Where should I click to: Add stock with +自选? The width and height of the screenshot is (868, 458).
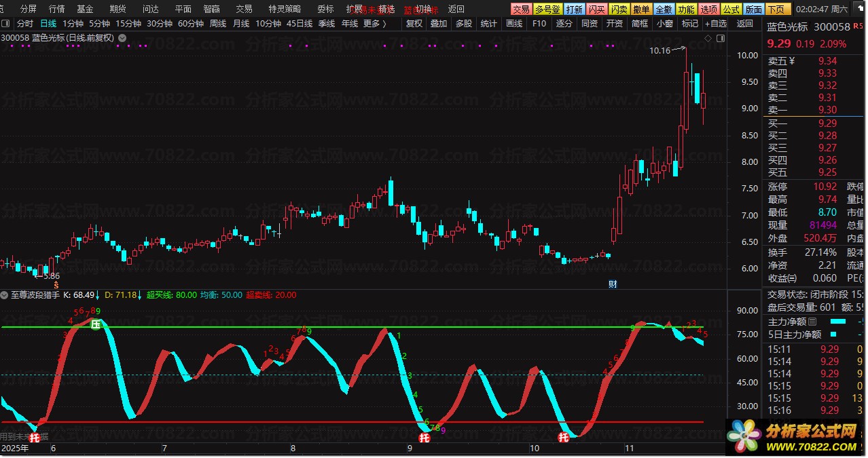click(715, 24)
